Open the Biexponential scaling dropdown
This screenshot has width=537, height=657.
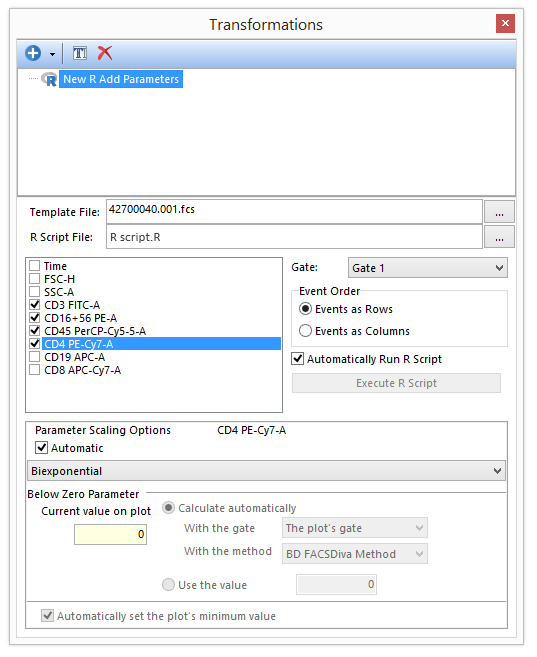click(266, 471)
